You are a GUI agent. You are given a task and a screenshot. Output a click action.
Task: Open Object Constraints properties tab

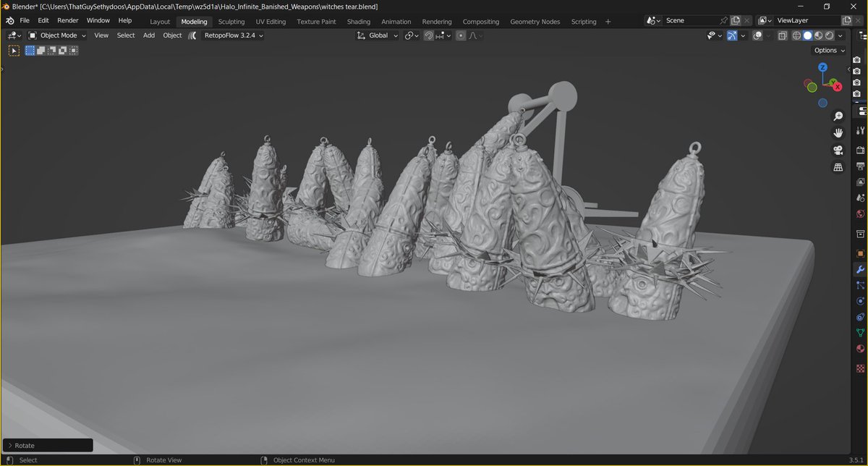point(860,317)
